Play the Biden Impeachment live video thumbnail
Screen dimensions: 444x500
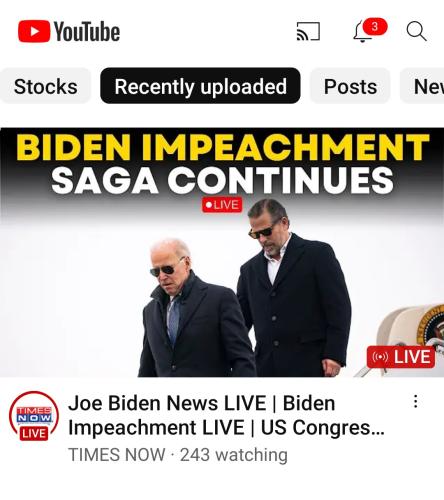(x=222, y=252)
